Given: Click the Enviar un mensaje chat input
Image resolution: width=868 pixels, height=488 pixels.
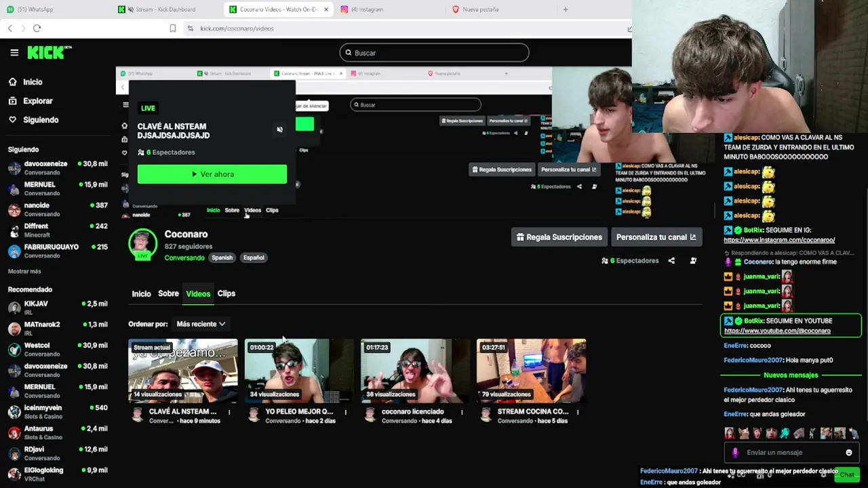Looking at the screenshot, I should click(790, 453).
